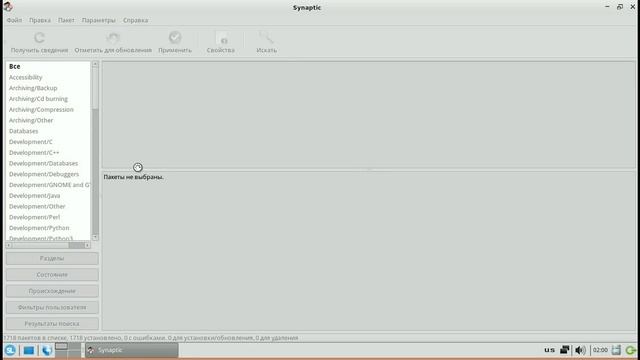Click the Состояние button
The image size is (640, 360).
(x=52, y=275)
